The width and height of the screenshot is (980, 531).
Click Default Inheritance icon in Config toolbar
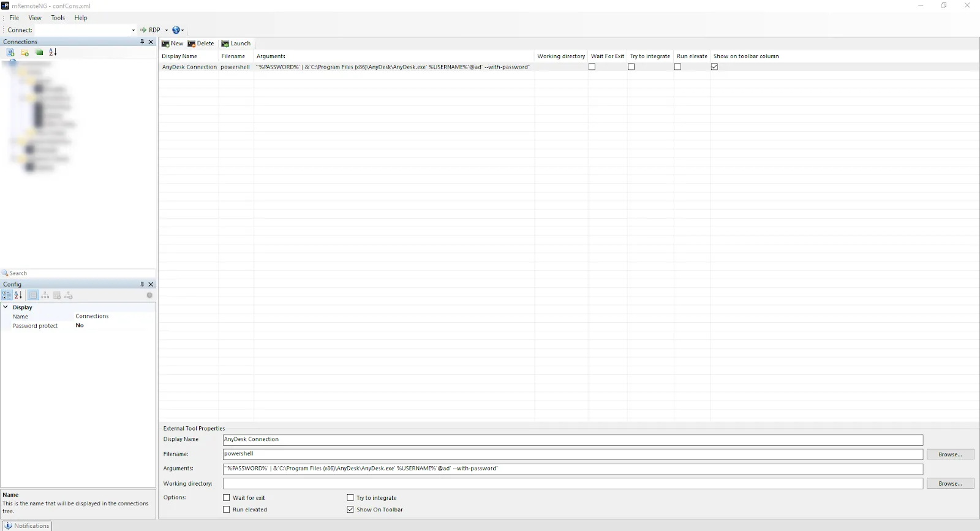pyautogui.click(x=68, y=295)
